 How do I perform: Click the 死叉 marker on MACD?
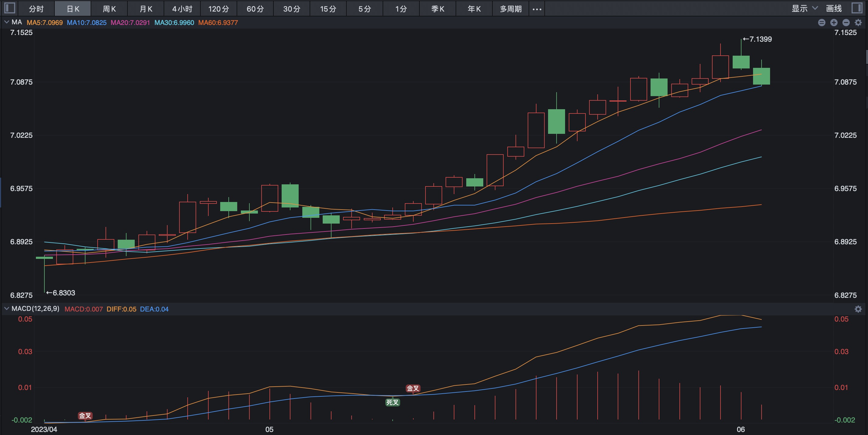pyautogui.click(x=392, y=402)
